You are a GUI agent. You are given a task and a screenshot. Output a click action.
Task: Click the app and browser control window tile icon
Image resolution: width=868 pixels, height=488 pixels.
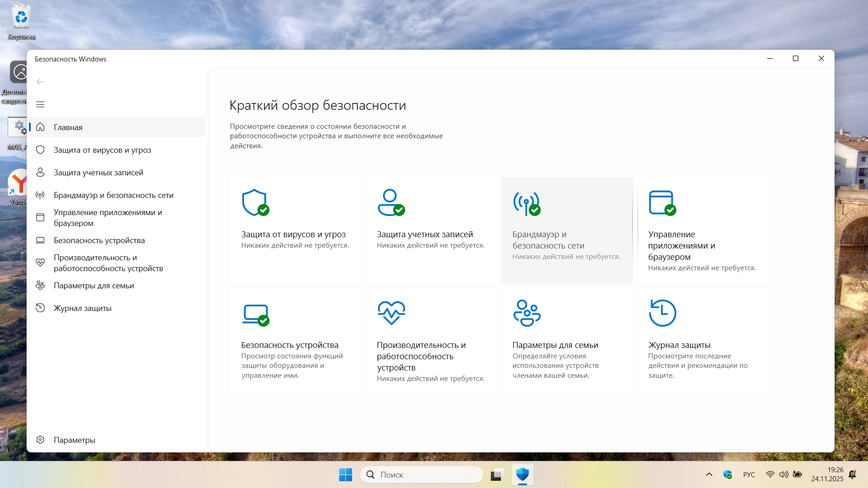point(662,202)
